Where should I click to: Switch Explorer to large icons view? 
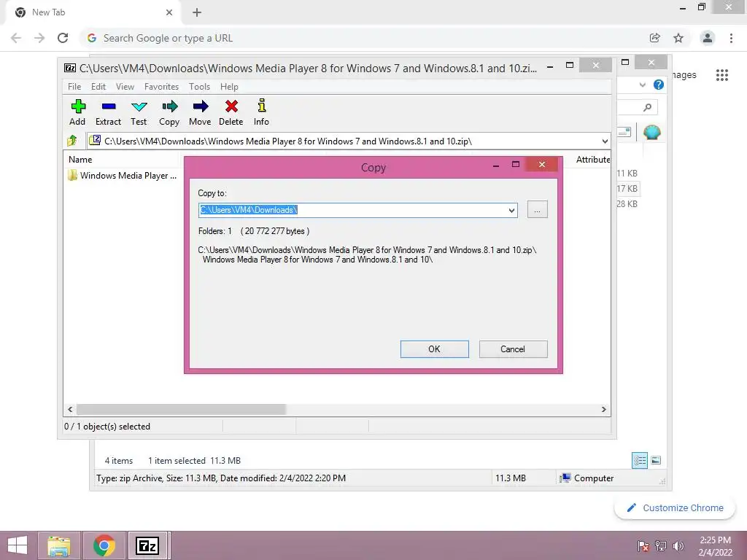(x=656, y=460)
